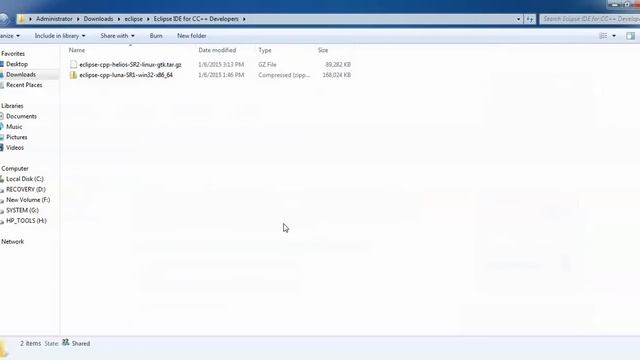Screen dimensions: 640x360
Task: Sort files by the Name column
Action: [x=77, y=50]
